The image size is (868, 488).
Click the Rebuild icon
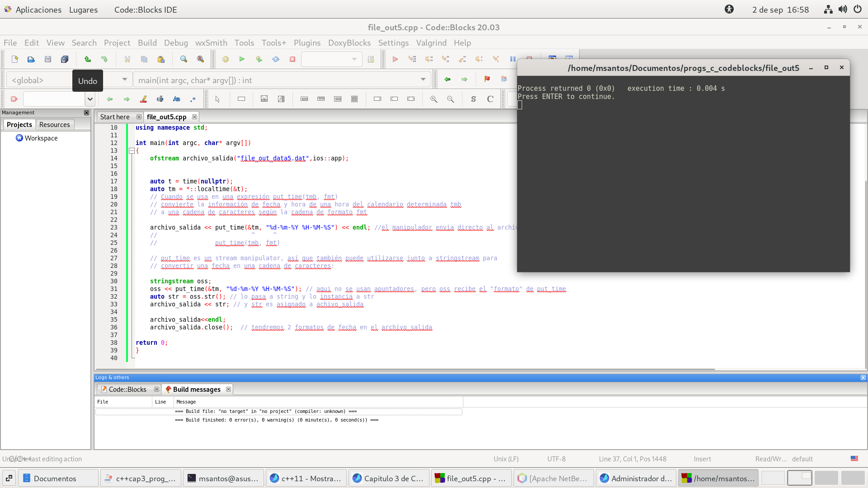coord(276,59)
